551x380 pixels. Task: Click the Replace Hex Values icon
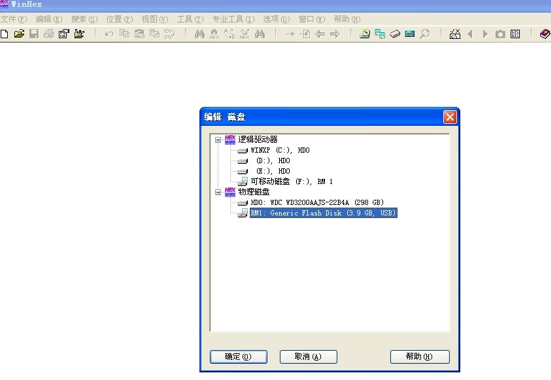point(245,34)
